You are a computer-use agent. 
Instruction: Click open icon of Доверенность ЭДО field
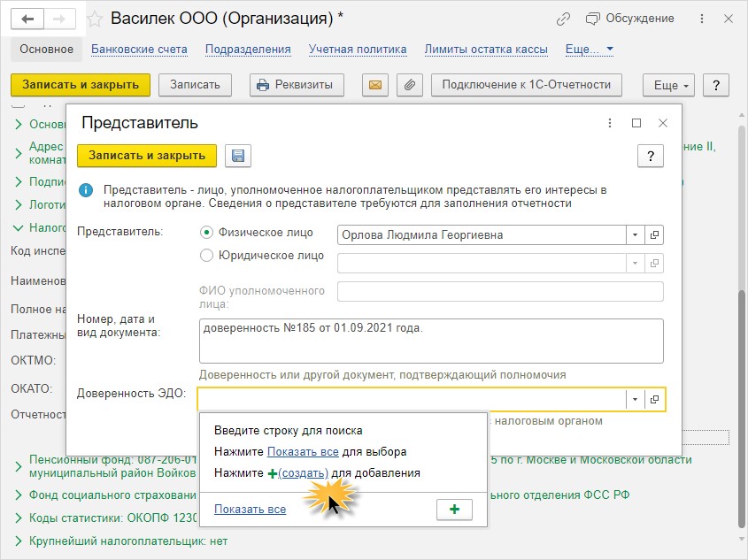tap(654, 399)
